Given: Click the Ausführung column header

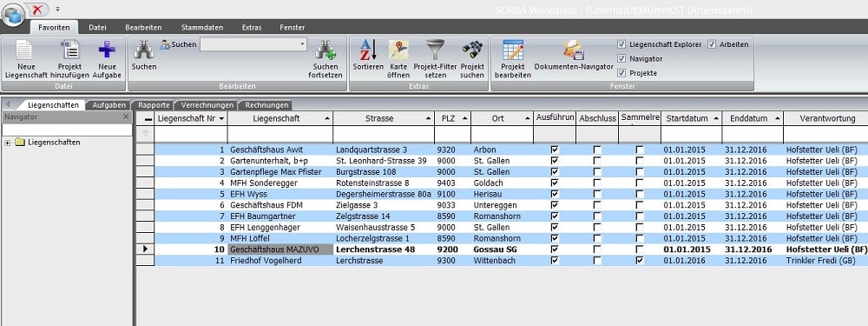Looking at the screenshot, I should pyautogui.click(x=555, y=118).
